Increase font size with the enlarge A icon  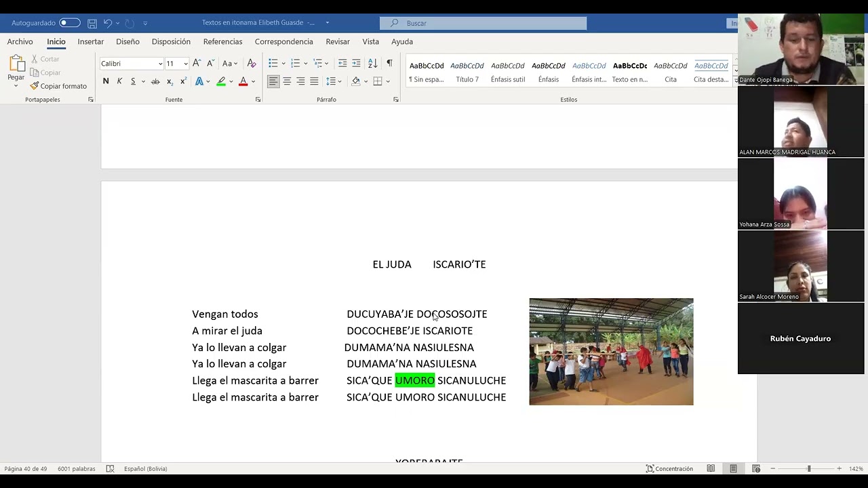pyautogui.click(x=197, y=63)
